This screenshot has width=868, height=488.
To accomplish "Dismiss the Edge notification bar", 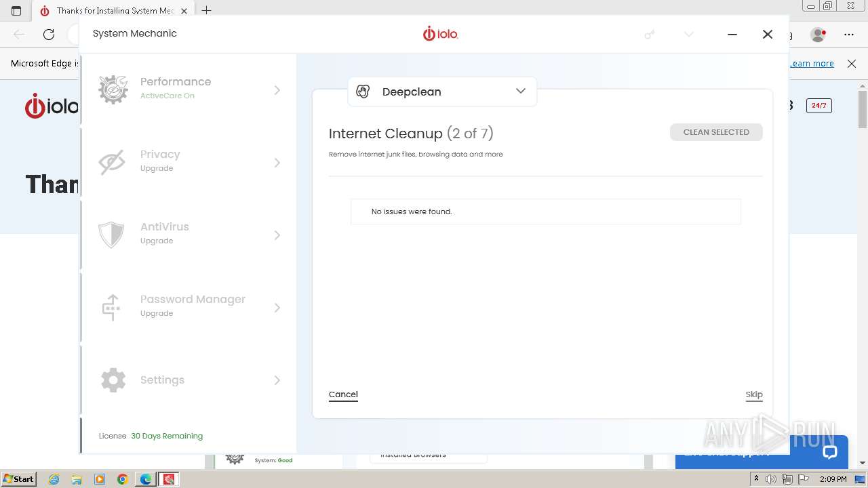I will pyautogui.click(x=852, y=63).
